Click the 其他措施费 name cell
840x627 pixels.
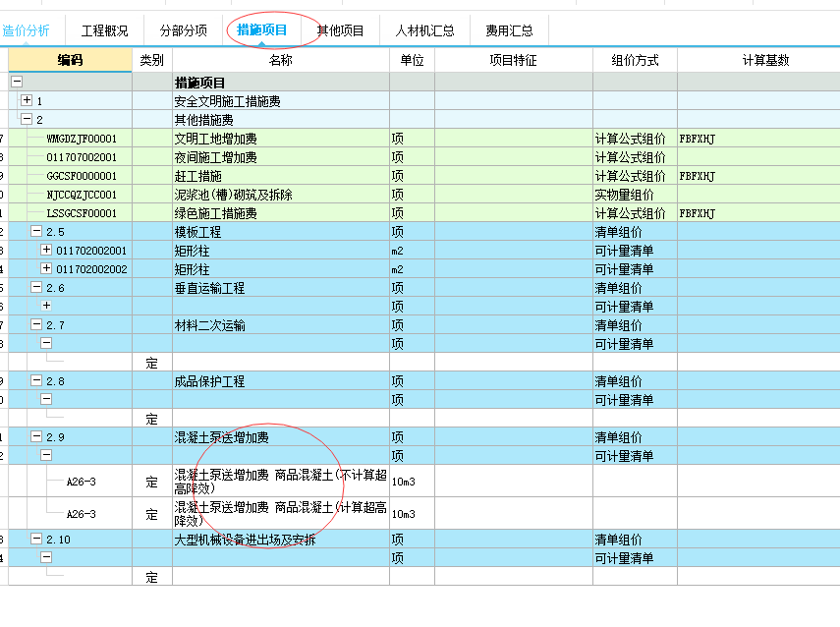coord(281,120)
